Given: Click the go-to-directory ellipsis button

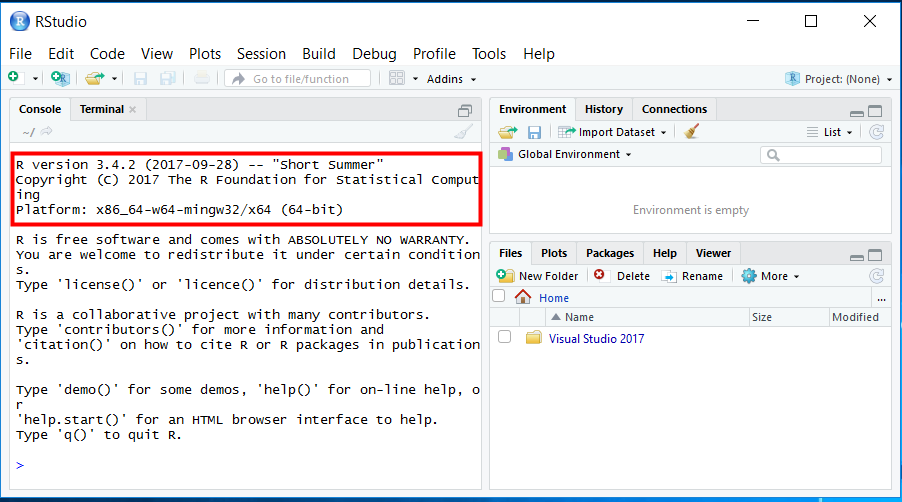Looking at the screenshot, I should tap(881, 298).
